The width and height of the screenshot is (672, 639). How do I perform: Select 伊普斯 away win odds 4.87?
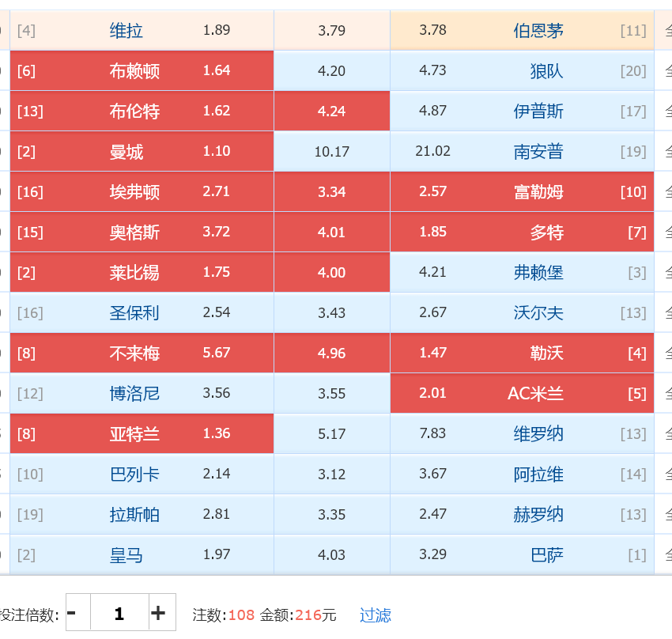pyautogui.click(x=522, y=111)
